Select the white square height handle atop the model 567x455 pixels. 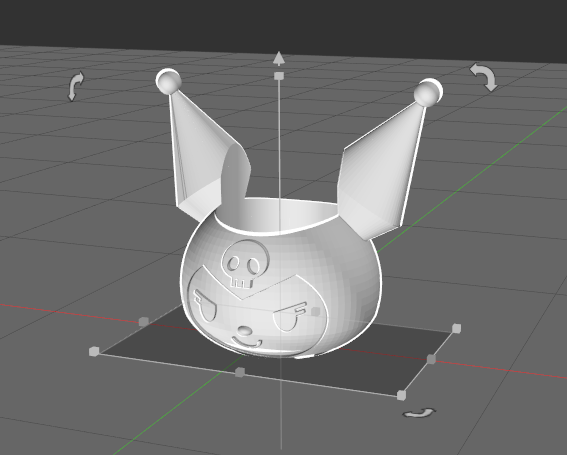[279, 76]
